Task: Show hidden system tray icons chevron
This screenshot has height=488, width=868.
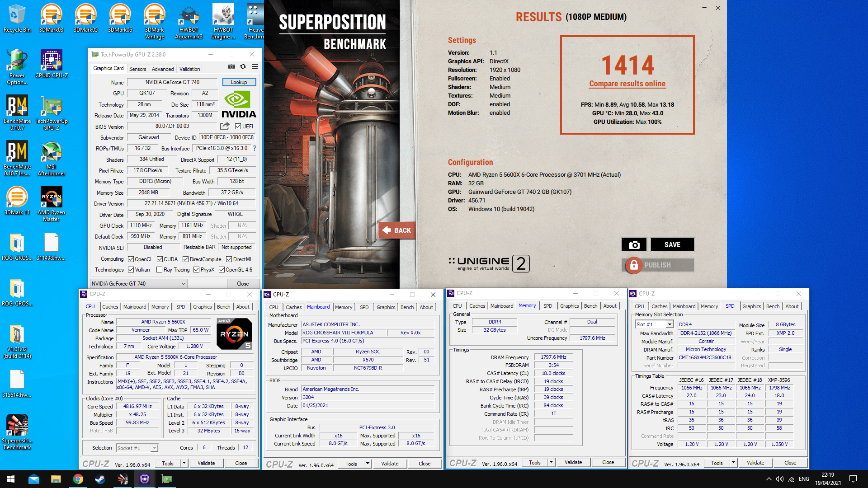Action: point(769,479)
